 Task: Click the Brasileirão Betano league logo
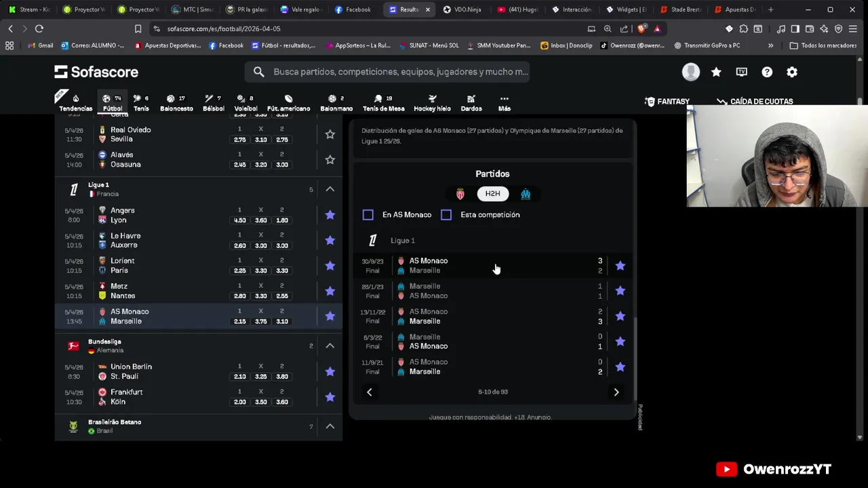[x=73, y=426]
